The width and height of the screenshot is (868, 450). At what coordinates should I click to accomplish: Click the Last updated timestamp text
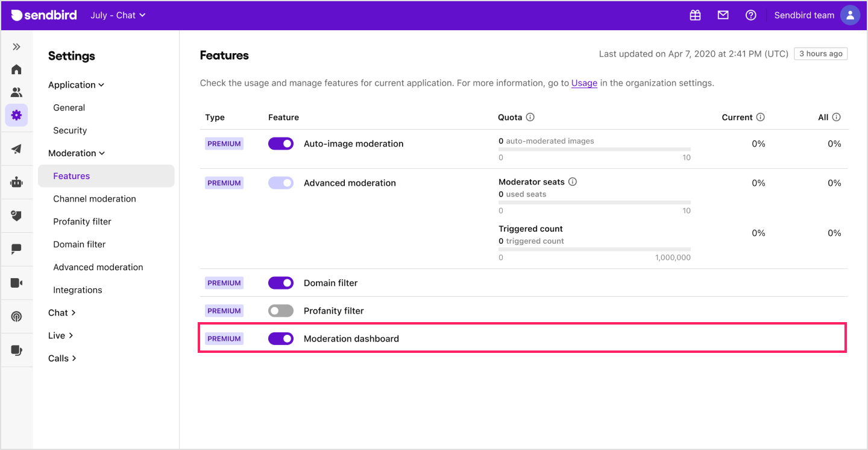(x=693, y=54)
